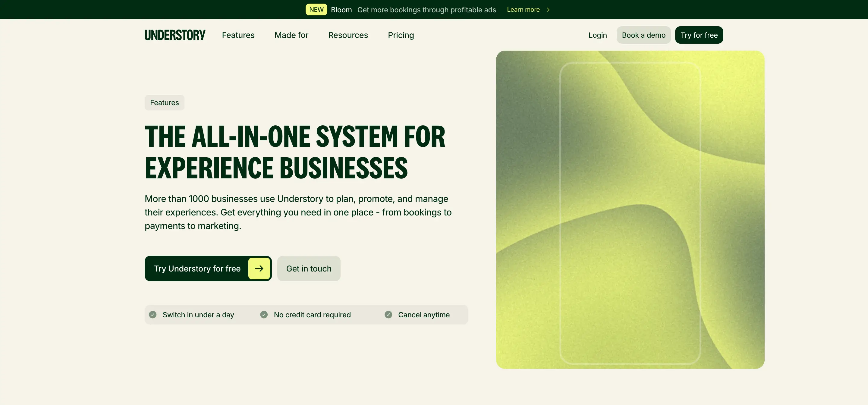Click the Try for free button
This screenshot has width=868, height=405.
coord(699,35)
